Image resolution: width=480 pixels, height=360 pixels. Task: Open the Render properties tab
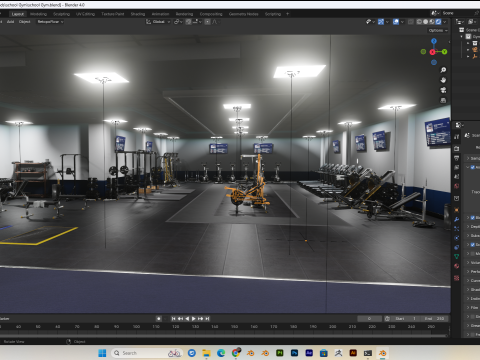pos(457,149)
